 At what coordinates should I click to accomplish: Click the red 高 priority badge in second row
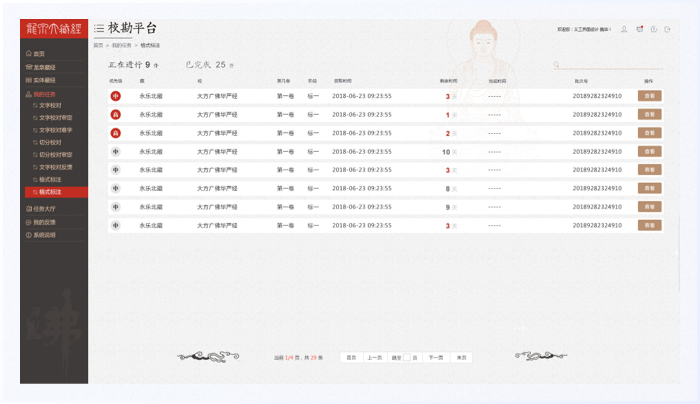click(x=115, y=115)
